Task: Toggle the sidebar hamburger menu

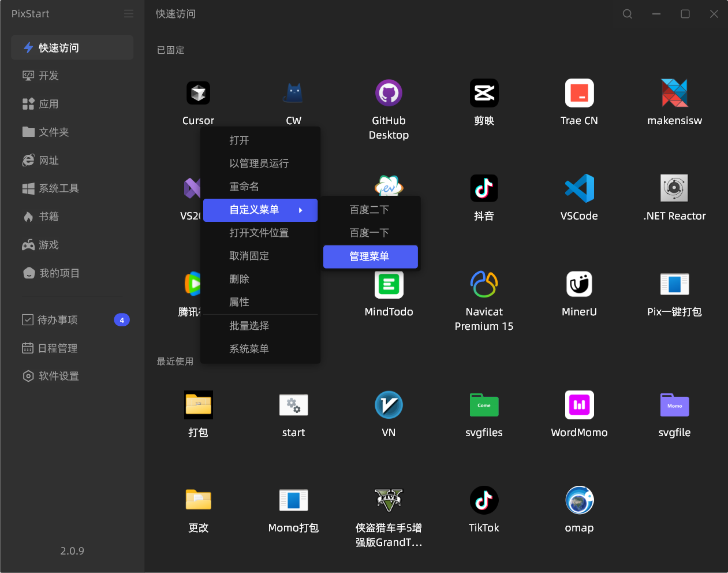Action: (x=129, y=14)
